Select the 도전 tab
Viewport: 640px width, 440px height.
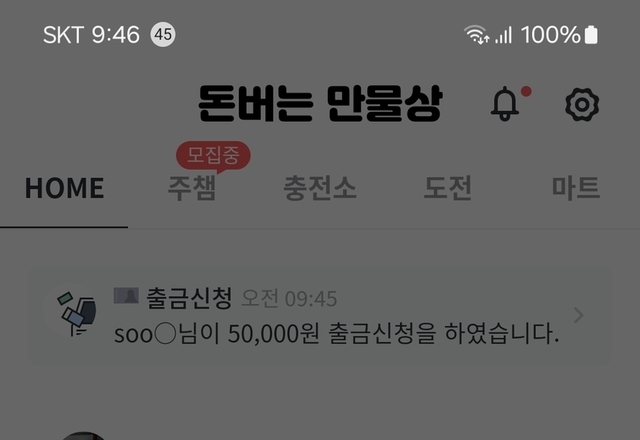[x=448, y=188]
